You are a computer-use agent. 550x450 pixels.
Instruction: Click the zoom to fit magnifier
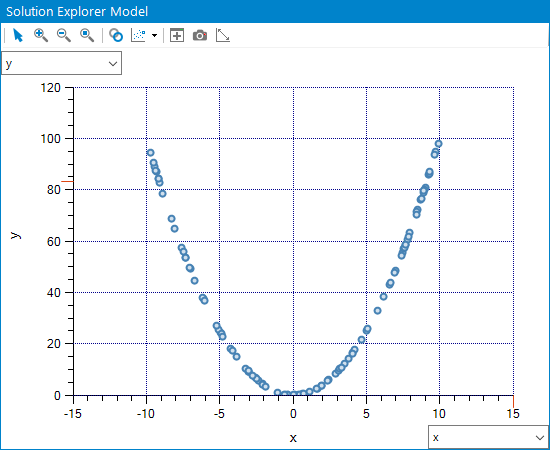click(87, 35)
